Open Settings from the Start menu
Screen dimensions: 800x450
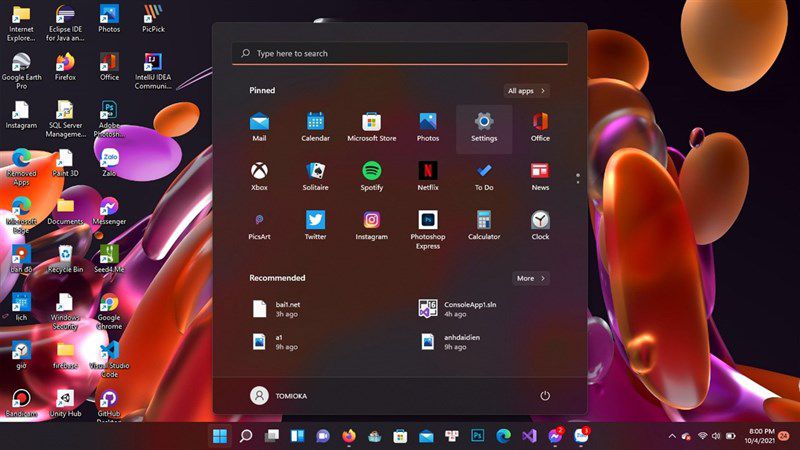pos(484,129)
